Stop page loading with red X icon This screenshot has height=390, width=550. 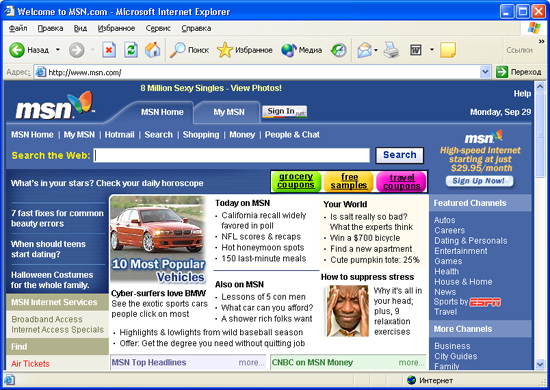[x=109, y=50]
